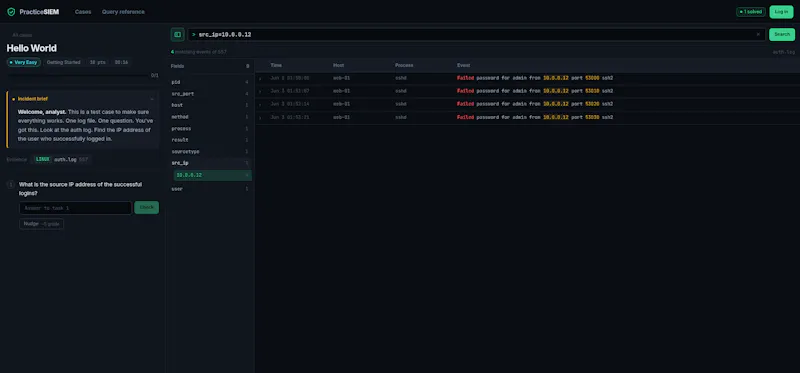Click the Getting Started category tag
The height and width of the screenshot is (373, 800).
tap(64, 62)
